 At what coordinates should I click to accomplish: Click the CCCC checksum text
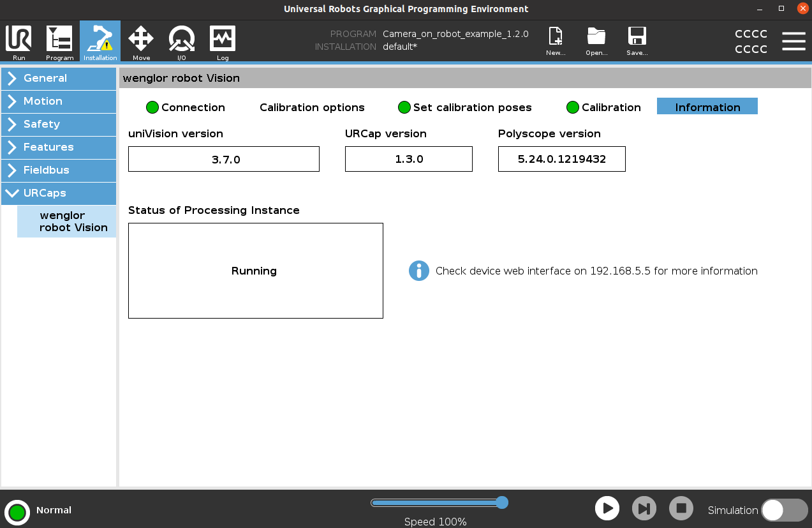pos(751,41)
